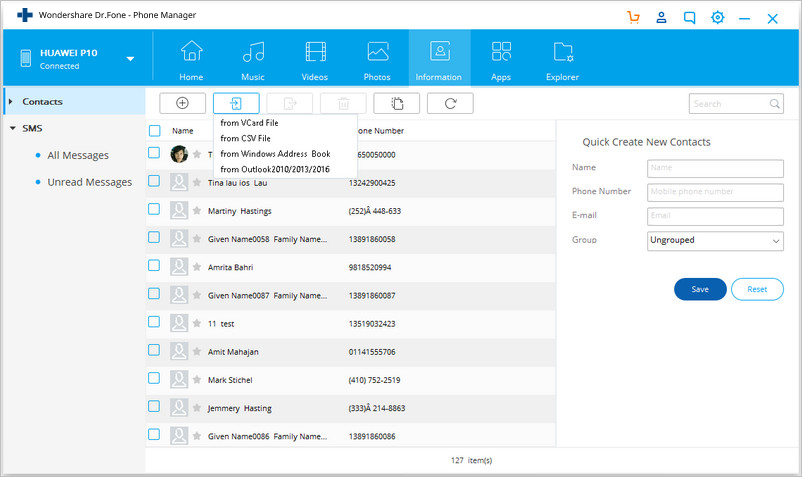Click the delete trash toolbar button
Viewport: 802px width, 477px height.
pos(343,103)
